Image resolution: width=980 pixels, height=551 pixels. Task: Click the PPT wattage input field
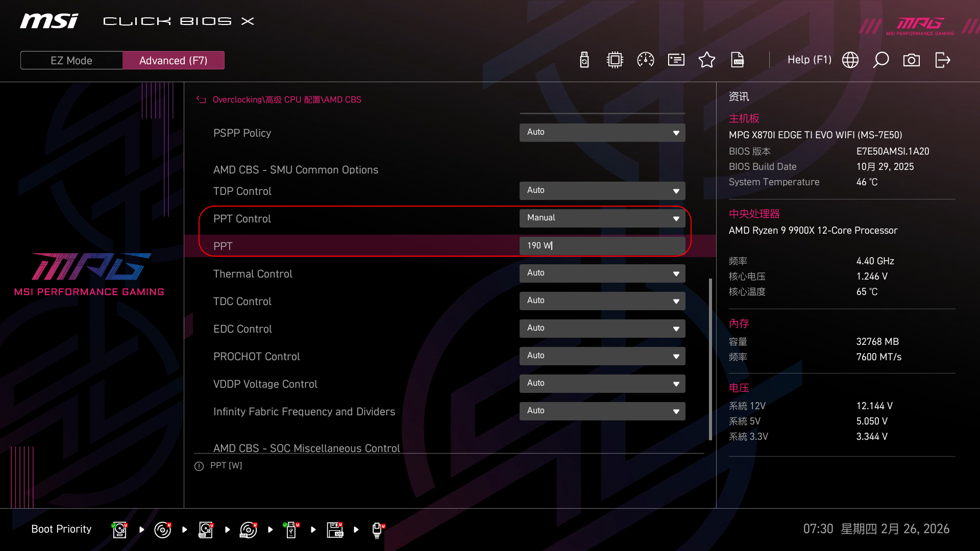tap(602, 246)
